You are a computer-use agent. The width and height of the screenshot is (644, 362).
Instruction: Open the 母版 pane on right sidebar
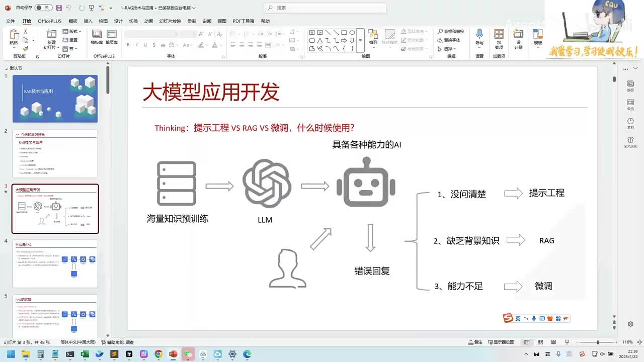click(630, 85)
